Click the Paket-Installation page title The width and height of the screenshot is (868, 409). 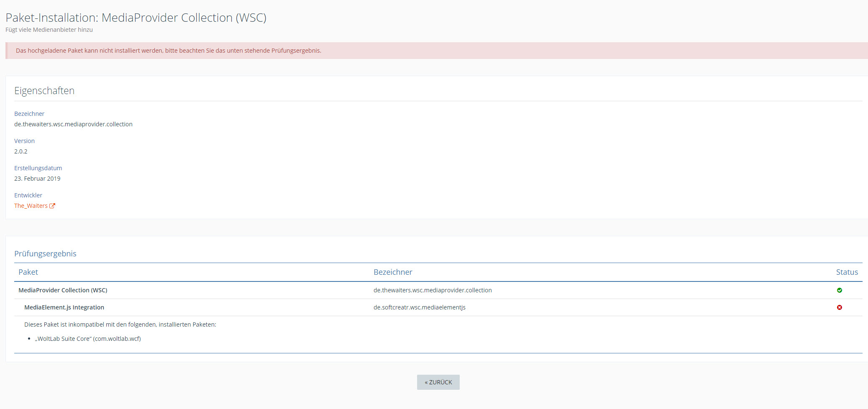[x=136, y=18]
